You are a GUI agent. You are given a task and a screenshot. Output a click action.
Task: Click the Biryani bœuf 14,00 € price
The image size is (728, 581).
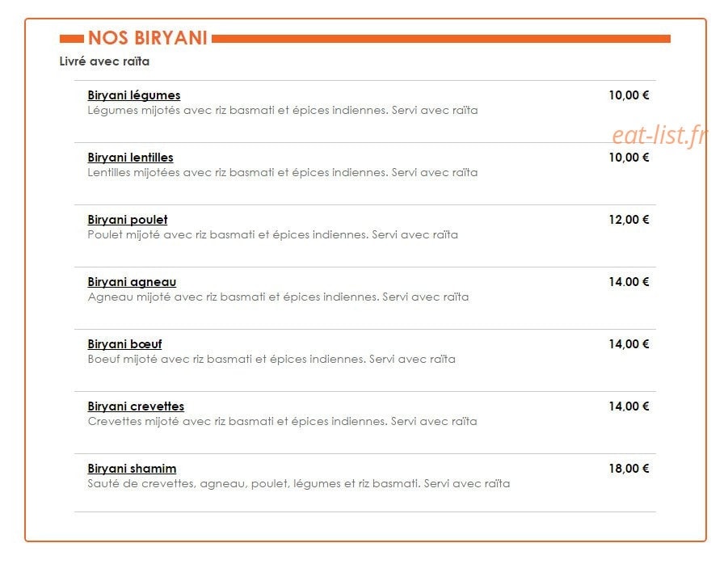629,344
